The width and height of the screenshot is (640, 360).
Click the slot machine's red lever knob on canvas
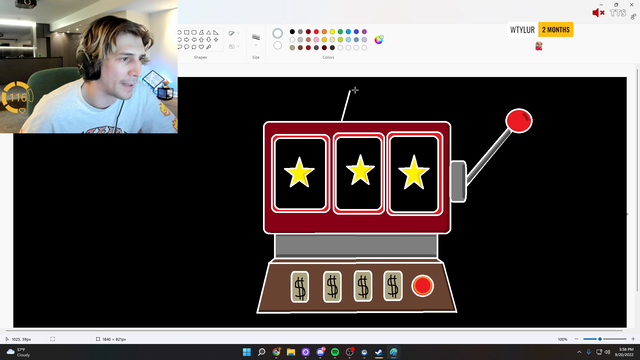[x=519, y=121]
